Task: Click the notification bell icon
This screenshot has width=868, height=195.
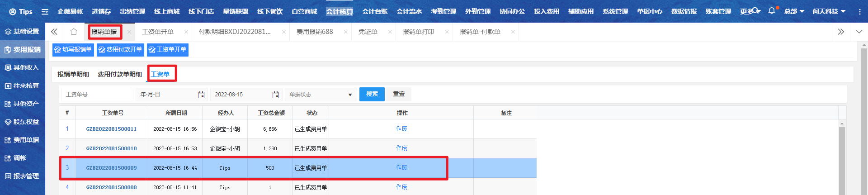Action: (771, 11)
